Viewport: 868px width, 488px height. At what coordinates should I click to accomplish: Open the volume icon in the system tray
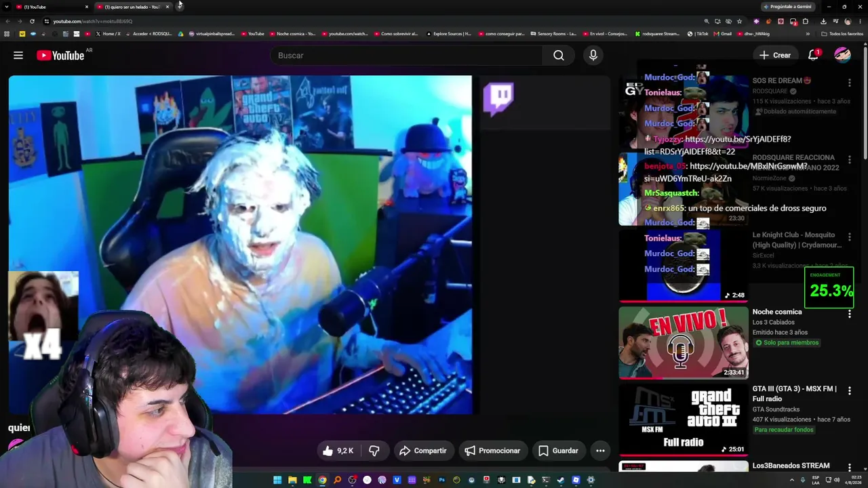[x=836, y=481]
